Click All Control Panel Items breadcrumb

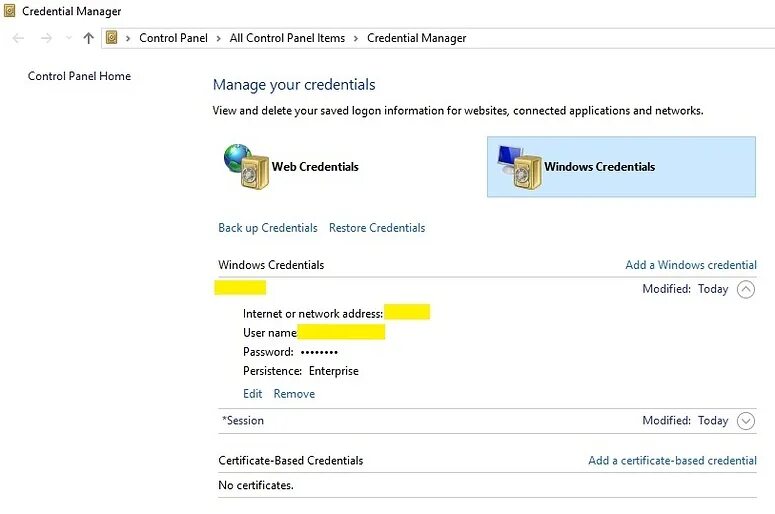point(287,38)
